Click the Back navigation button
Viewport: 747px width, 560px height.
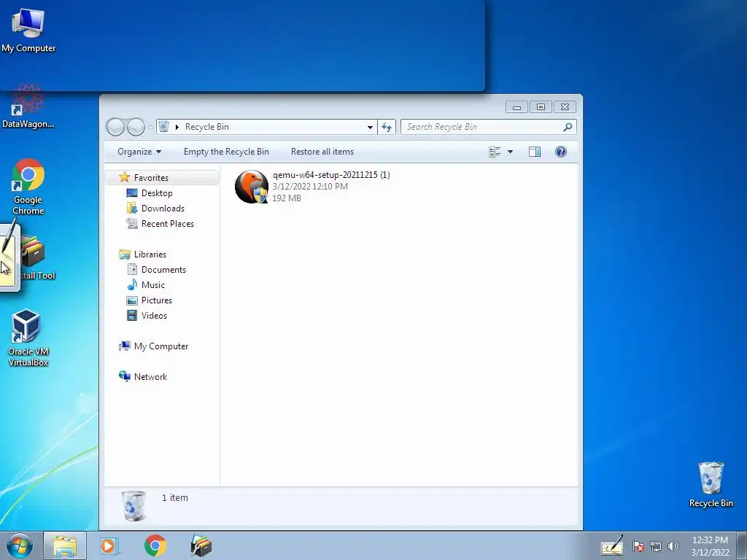[x=115, y=127]
